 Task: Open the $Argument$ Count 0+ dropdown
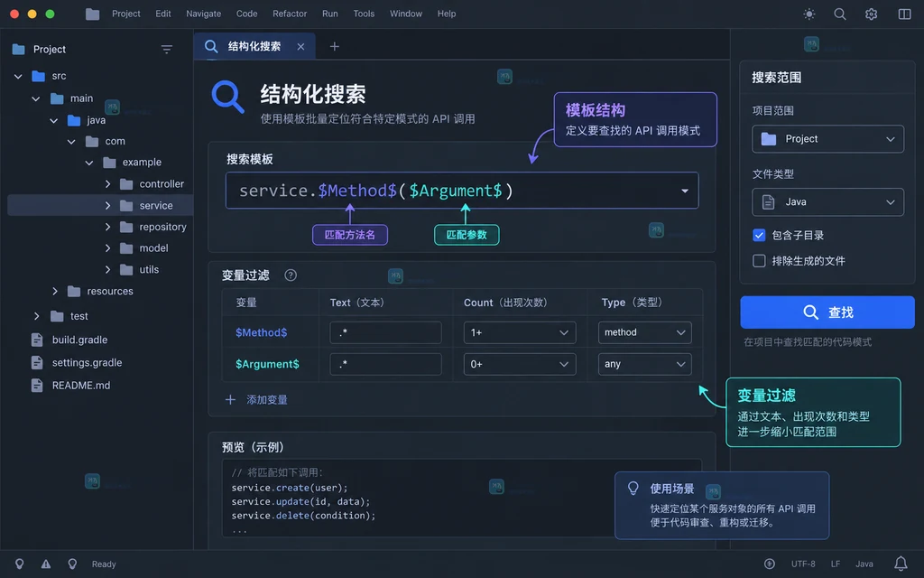pyautogui.click(x=519, y=365)
